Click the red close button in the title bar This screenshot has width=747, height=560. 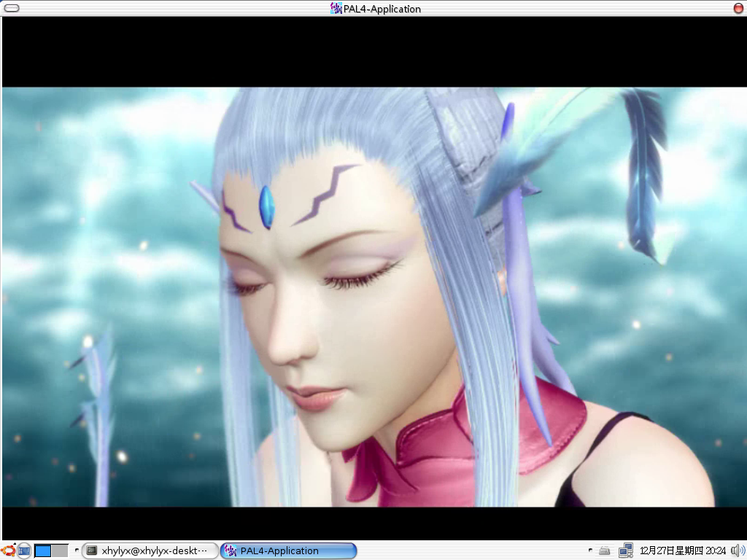pyautogui.click(x=738, y=8)
